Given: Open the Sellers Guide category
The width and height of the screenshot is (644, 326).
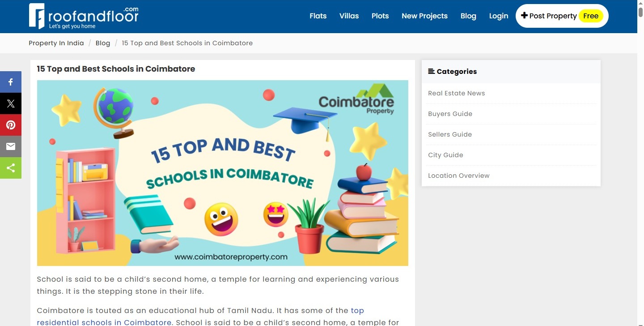Looking at the screenshot, I should coord(450,134).
